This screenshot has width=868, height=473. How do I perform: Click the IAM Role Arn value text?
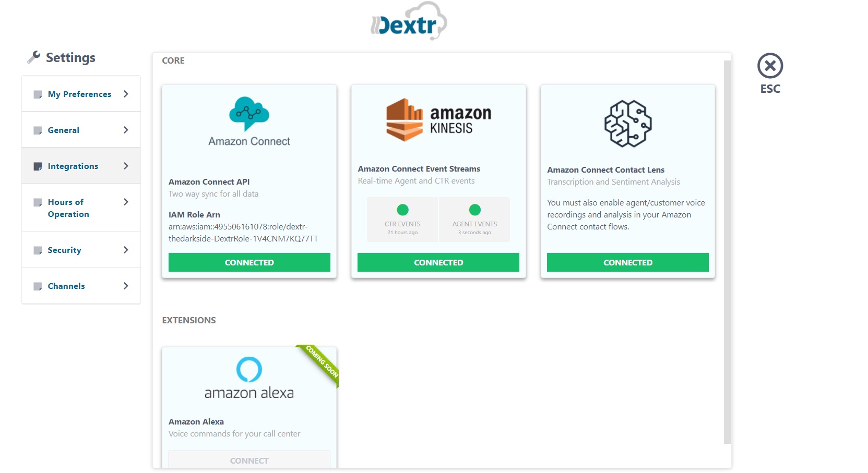(243, 233)
